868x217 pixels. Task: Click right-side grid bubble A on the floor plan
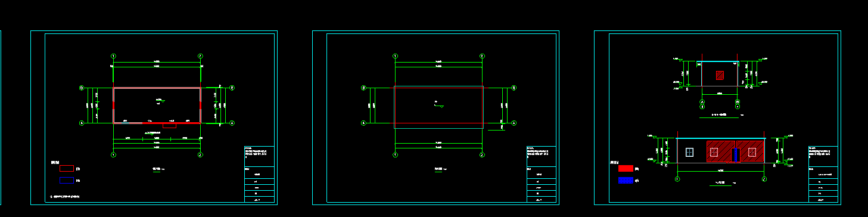[x=232, y=123]
